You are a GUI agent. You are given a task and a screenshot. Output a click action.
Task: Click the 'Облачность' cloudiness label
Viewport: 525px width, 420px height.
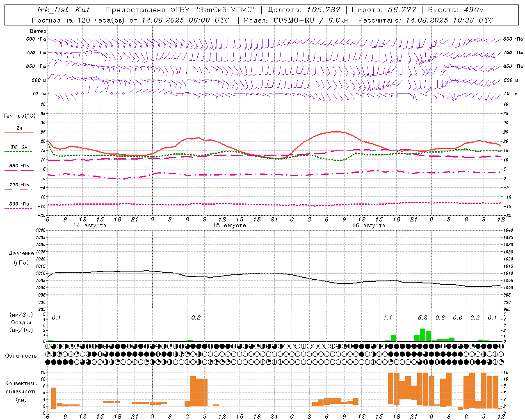(21, 356)
